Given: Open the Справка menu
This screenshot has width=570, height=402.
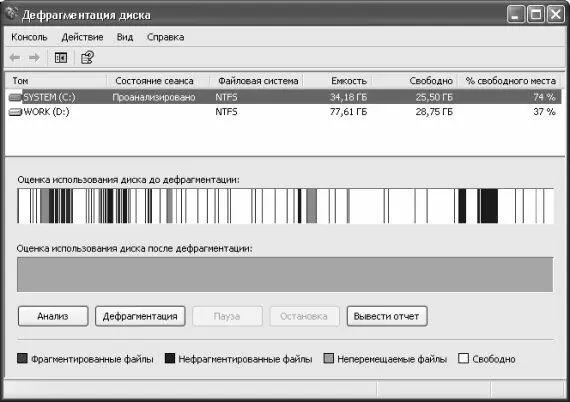Looking at the screenshot, I should point(165,37).
